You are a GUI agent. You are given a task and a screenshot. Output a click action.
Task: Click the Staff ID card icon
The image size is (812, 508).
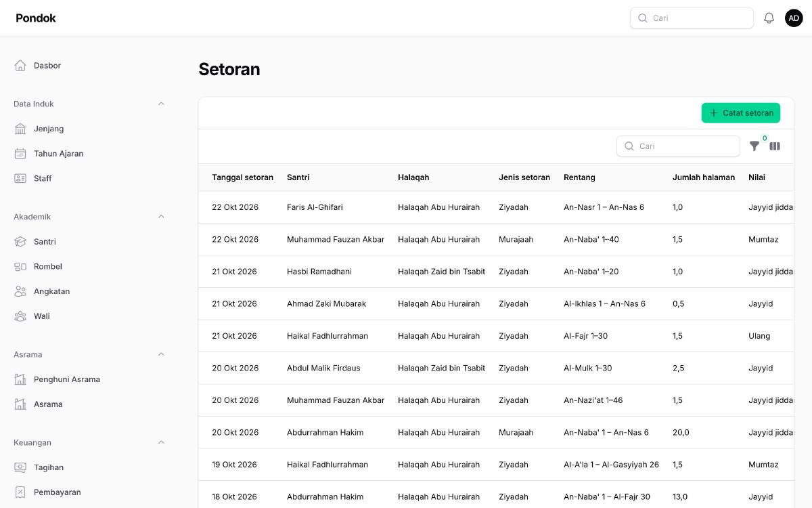20,178
